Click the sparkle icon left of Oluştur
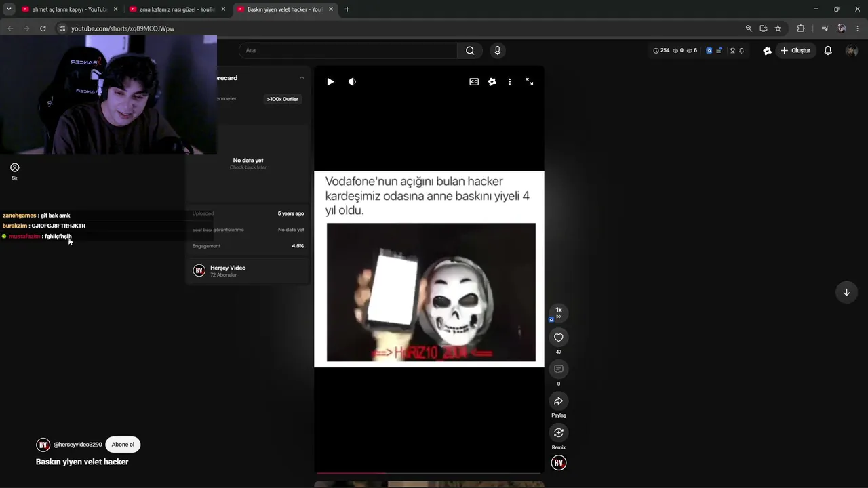Screen dimensions: 868x488 click(768, 51)
